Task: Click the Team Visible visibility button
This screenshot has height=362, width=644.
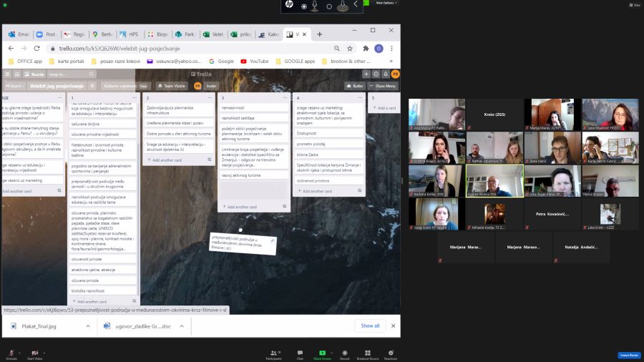Action: pyautogui.click(x=172, y=86)
